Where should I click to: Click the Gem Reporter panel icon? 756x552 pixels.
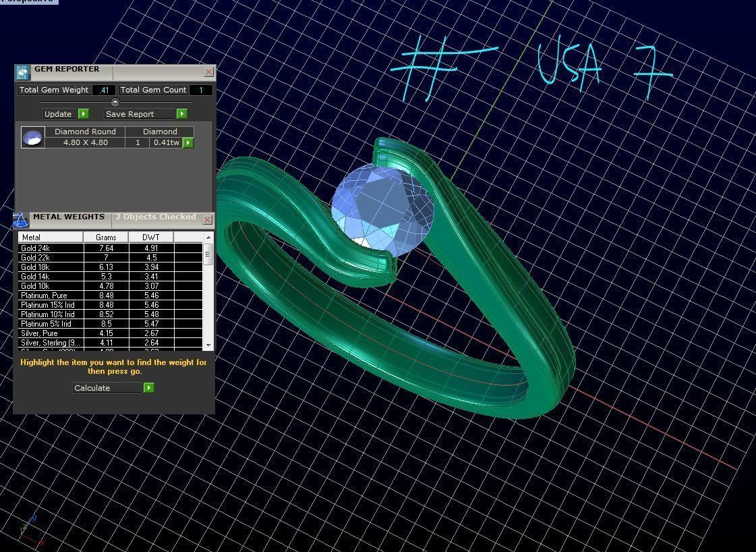point(22,72)
